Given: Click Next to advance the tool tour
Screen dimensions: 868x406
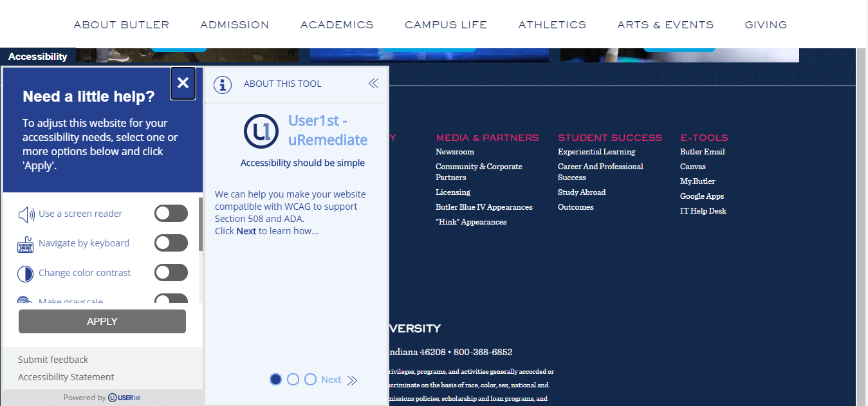Looking at the screenshot, I should 331,380.
